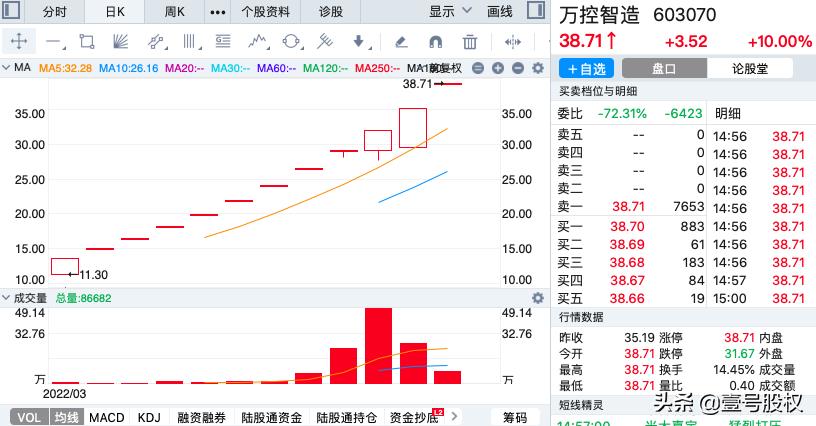Click the largest volume bar
This screenshot has width=816, height=426.
(378, 346)
